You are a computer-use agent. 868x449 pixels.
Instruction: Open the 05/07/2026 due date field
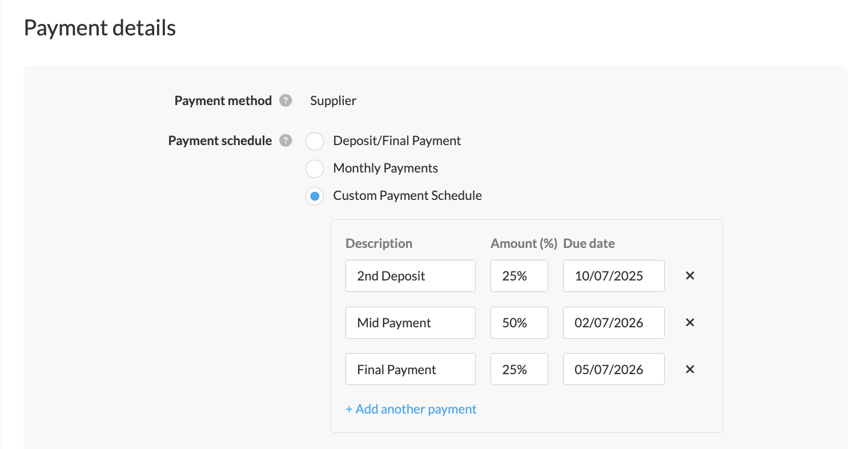click(x=613, y=370)
